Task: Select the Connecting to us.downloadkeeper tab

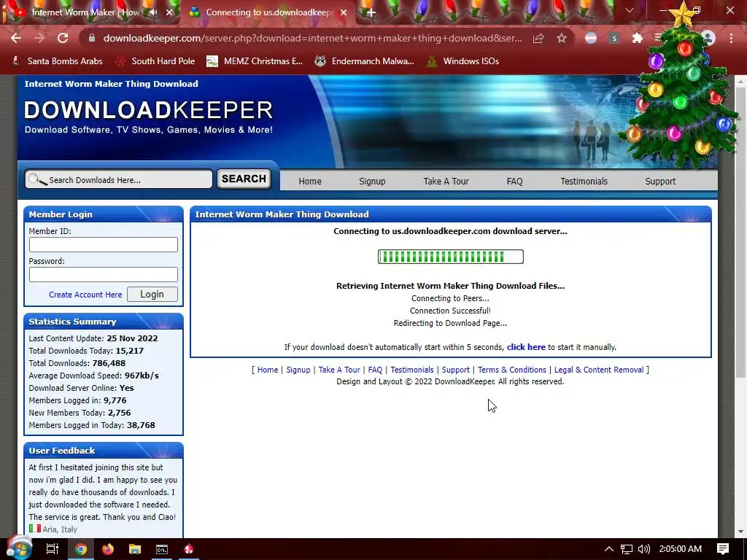Action: (268, 12)
